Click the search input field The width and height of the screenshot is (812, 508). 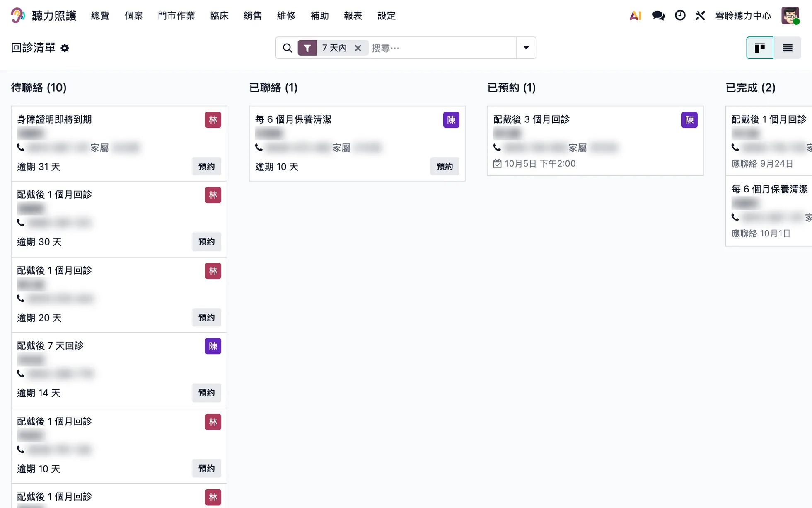pos(442,48)
